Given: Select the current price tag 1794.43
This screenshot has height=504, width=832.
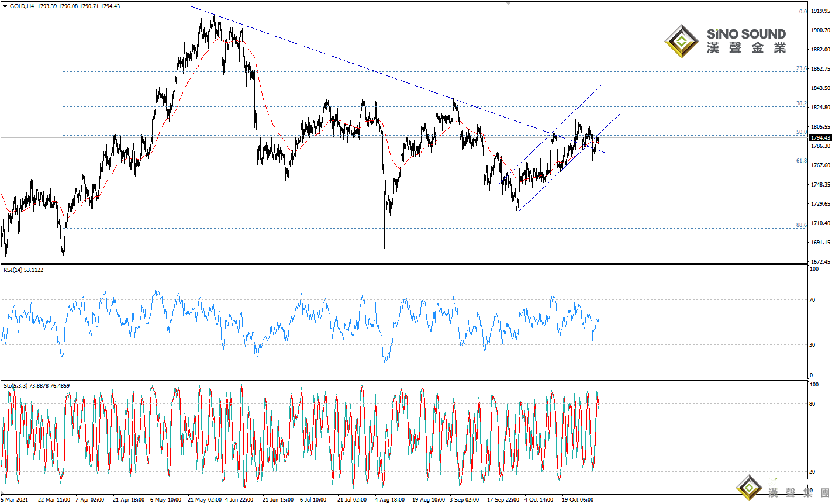Looking at the screenshot, I should tap(820, 138).
